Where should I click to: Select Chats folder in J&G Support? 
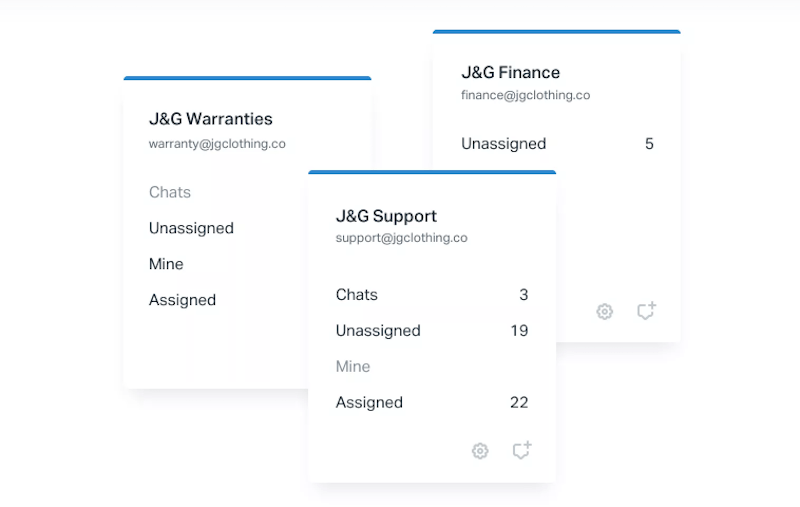coord(357,295)
